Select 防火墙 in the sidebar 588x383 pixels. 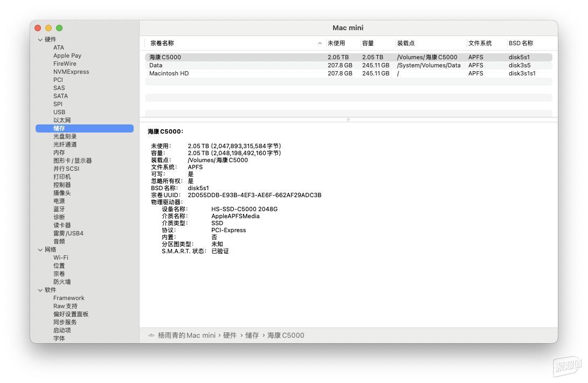pos(62,282)
